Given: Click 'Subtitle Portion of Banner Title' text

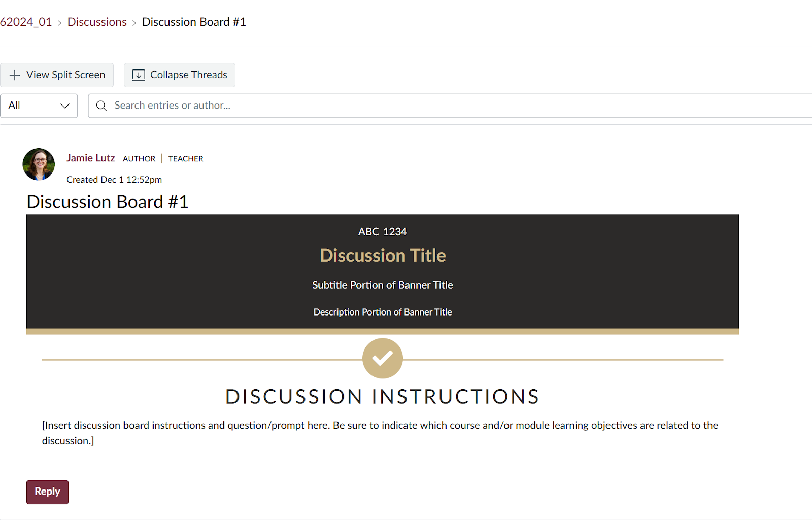Looking at the screenshot, I should (x=383, y=285).
